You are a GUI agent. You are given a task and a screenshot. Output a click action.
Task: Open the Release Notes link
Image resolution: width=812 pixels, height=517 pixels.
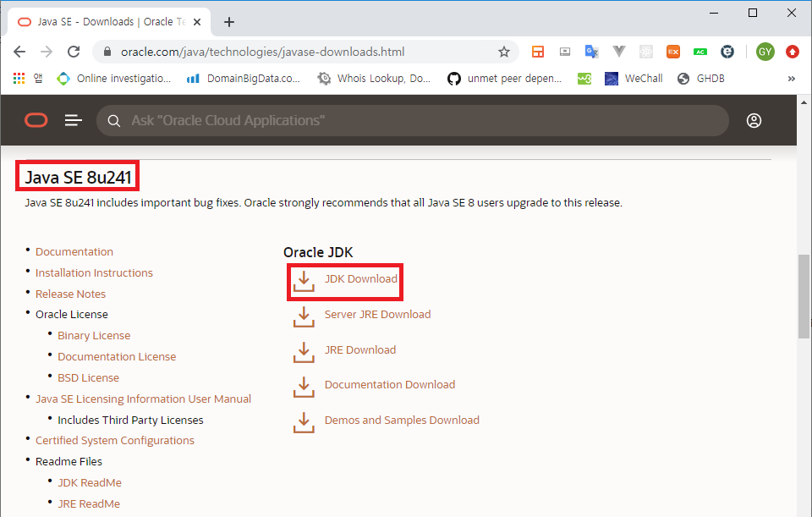pyautogui.click(x=70, y=294)
